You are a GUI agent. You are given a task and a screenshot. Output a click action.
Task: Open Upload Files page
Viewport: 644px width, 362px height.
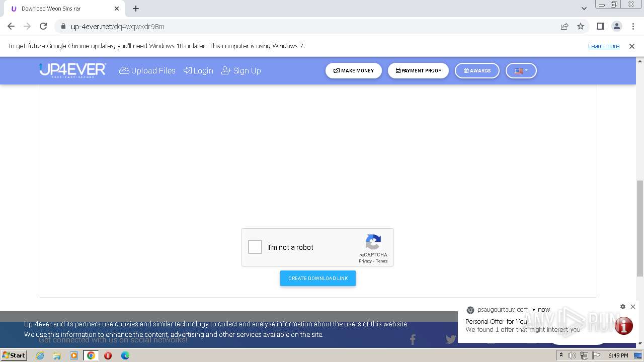pyautogui.click(x=147, y=71)
